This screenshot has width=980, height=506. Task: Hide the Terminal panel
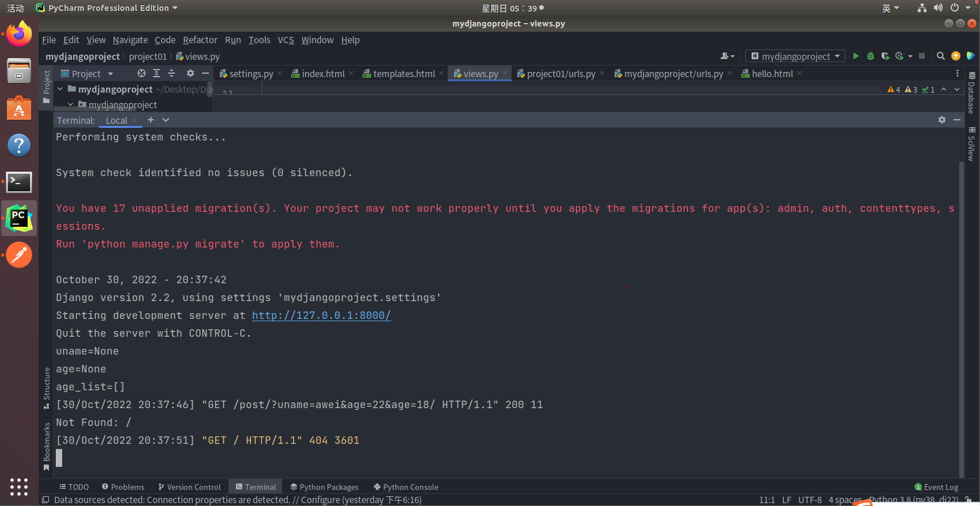point(957,120)
